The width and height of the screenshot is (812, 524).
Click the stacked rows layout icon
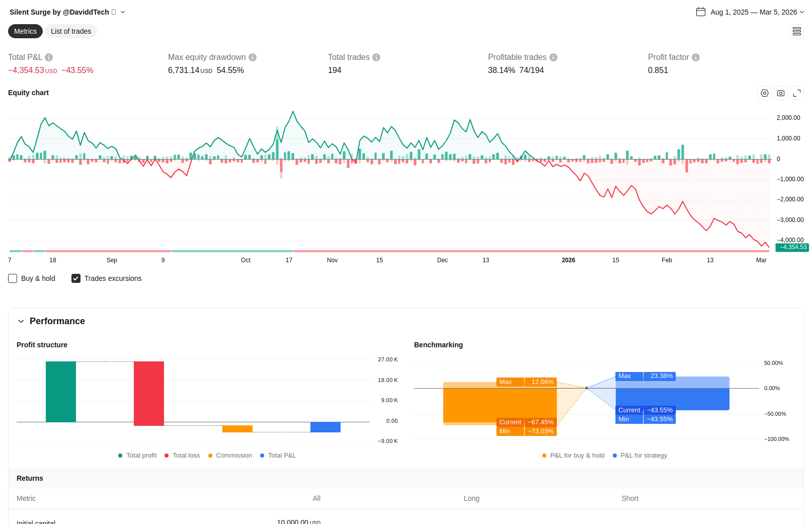(x=797, y=32)
